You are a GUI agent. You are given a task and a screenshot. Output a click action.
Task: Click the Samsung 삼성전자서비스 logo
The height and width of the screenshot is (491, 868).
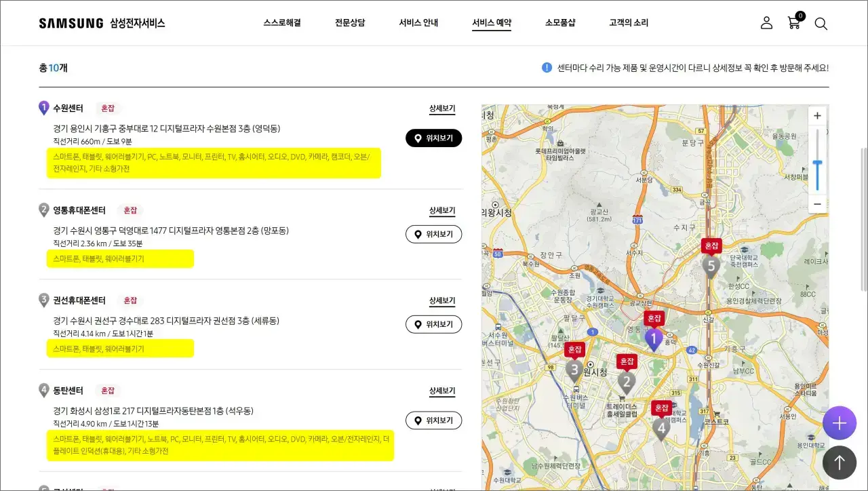click(x=102, y=23)
